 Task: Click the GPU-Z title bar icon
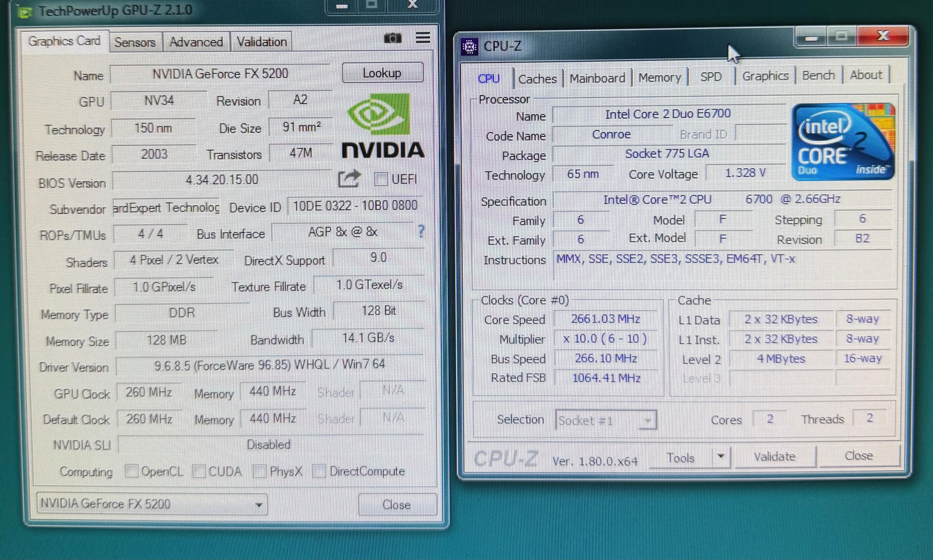[26, 12]
